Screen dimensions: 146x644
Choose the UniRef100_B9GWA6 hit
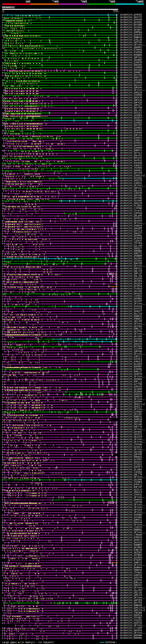coord(131,55)
